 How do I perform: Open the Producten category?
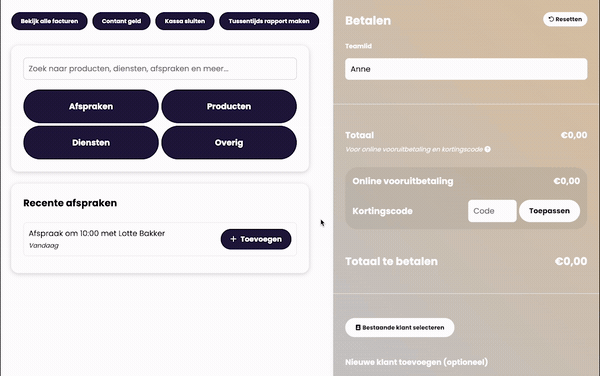[229, 106]
